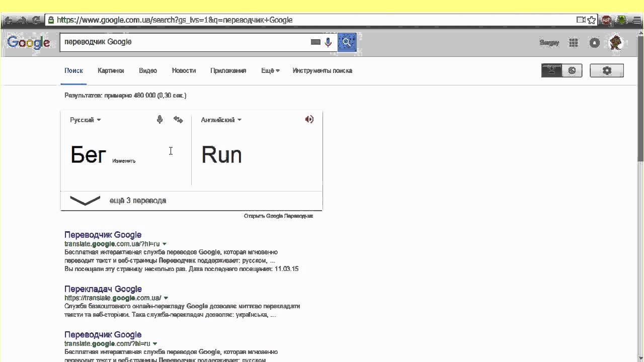Screen dimensions: 644x362
Task: Reload the page with refresh icon
Action: [x=36, y=20]
